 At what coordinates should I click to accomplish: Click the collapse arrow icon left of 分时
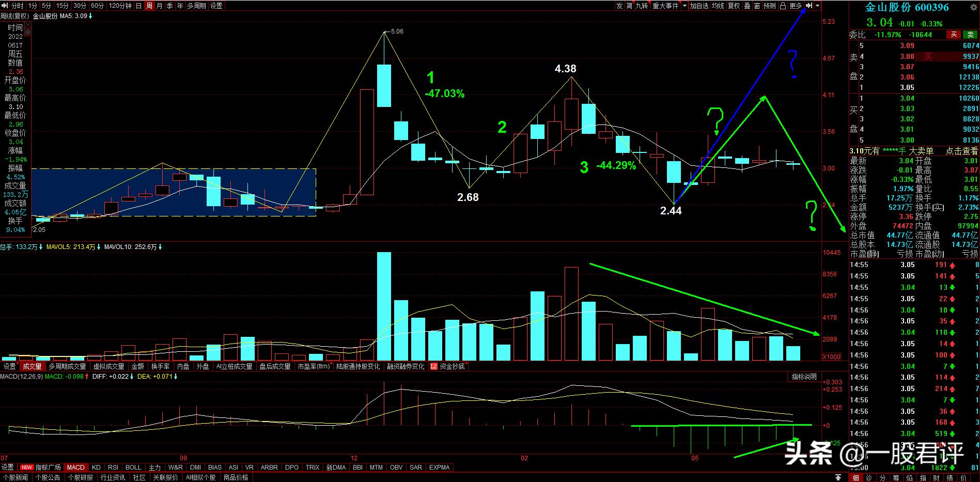[x=4, y=6]
